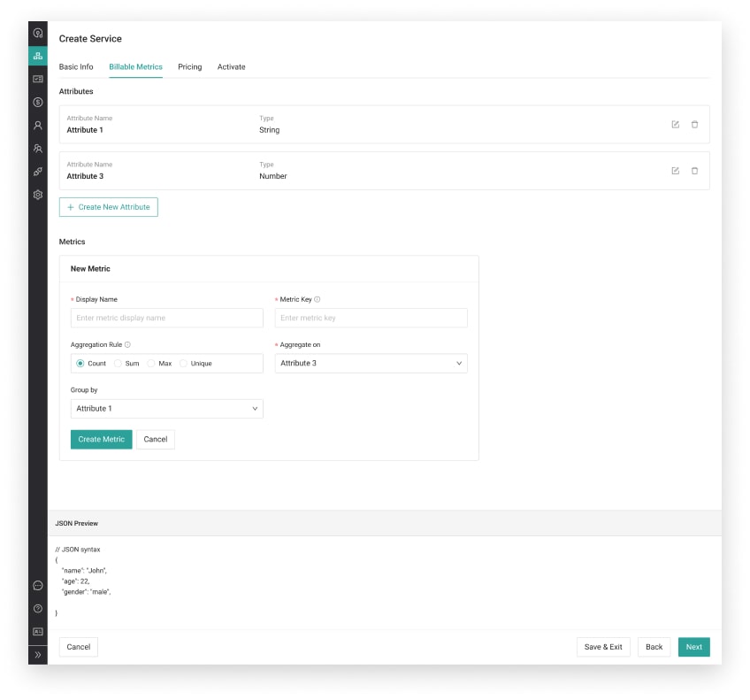Open the dollar-sign billing icon in sidebar
This screenshot has height=700, width=750.
38,103
